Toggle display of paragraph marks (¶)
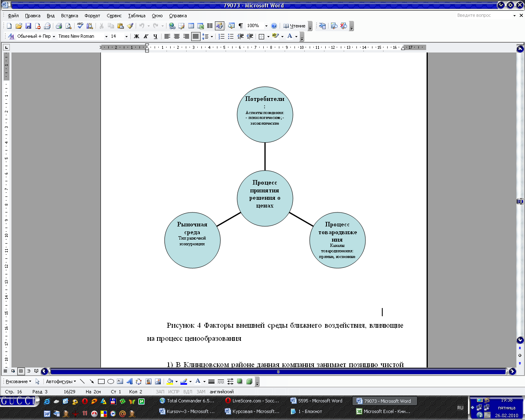 tap(241, 26)
